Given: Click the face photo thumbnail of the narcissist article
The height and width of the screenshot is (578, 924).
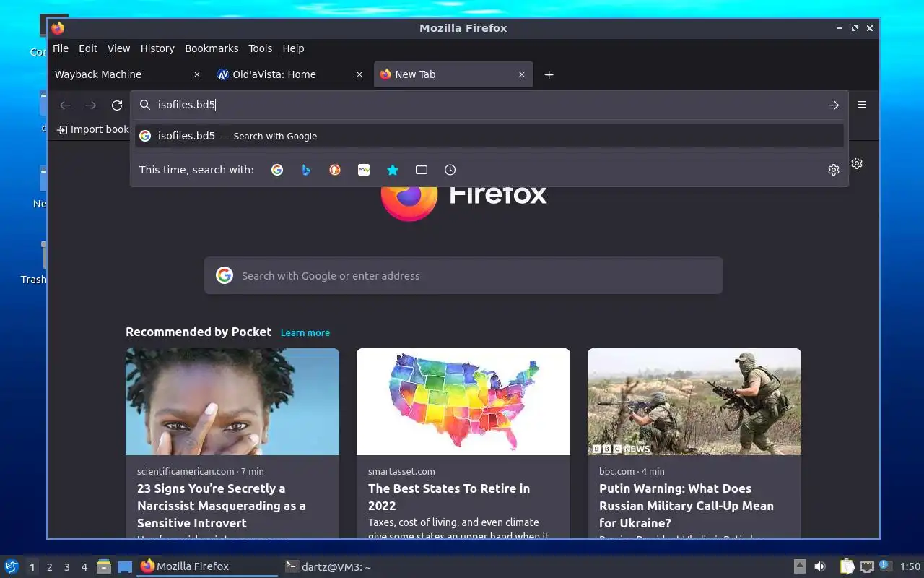Looking at the screenshot, I should (232, 402).
